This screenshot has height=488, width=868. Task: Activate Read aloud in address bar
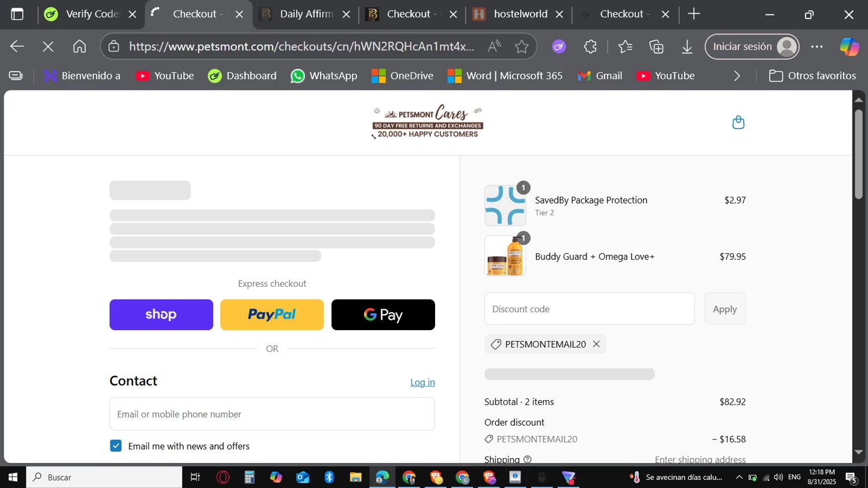(x=494, y=46)
